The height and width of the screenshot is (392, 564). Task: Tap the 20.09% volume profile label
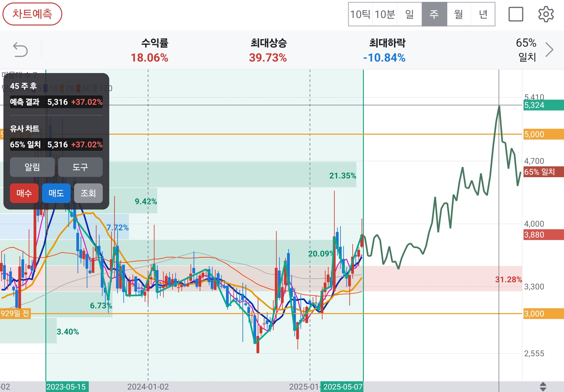point(321,254)
